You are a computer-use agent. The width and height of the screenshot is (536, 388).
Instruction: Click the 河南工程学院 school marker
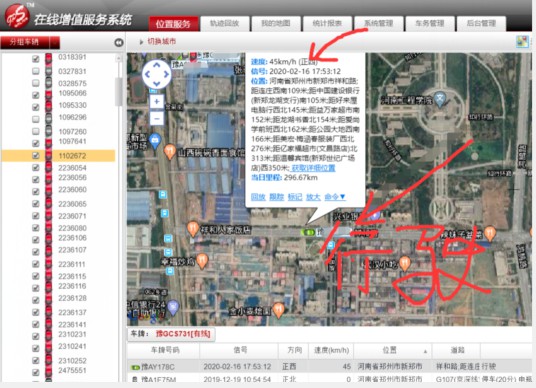[440, 99]
